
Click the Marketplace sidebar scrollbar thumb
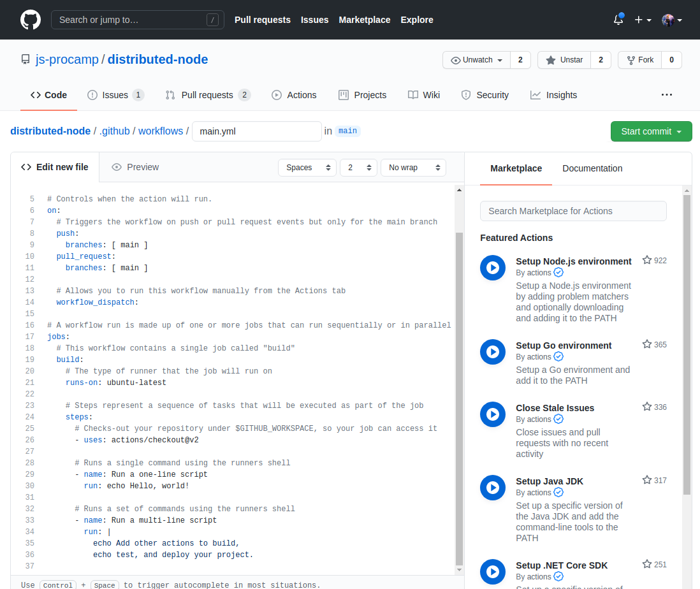(687, 344)
